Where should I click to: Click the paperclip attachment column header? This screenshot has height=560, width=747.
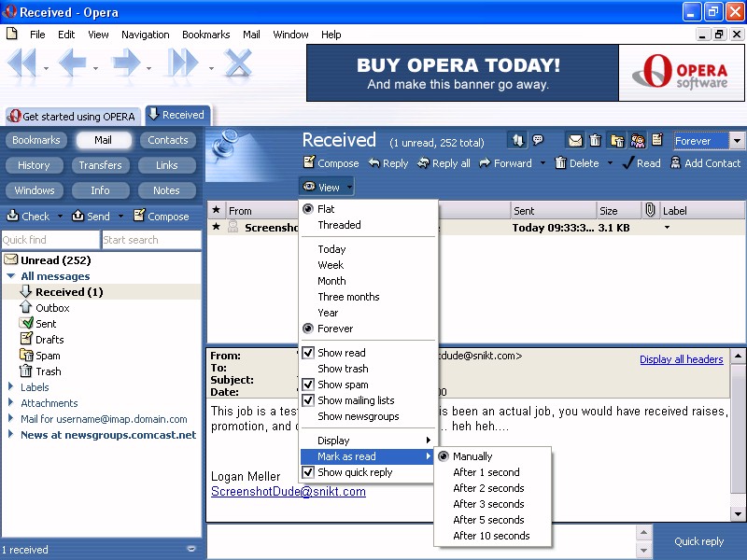point(650,210)
